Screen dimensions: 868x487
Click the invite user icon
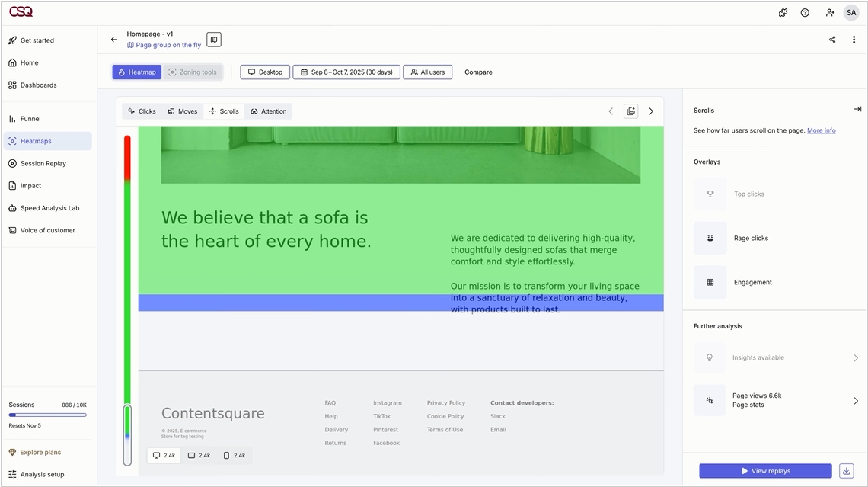point(830,13)
